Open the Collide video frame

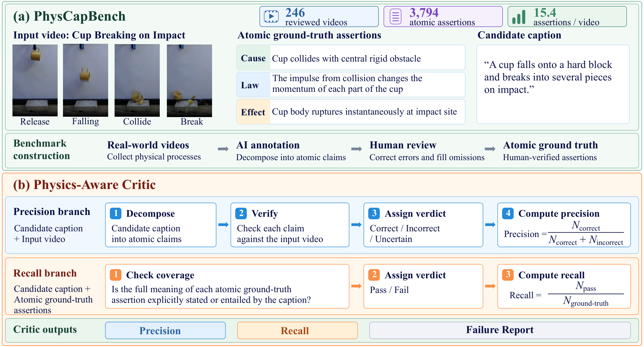click(x=137, y=80)
